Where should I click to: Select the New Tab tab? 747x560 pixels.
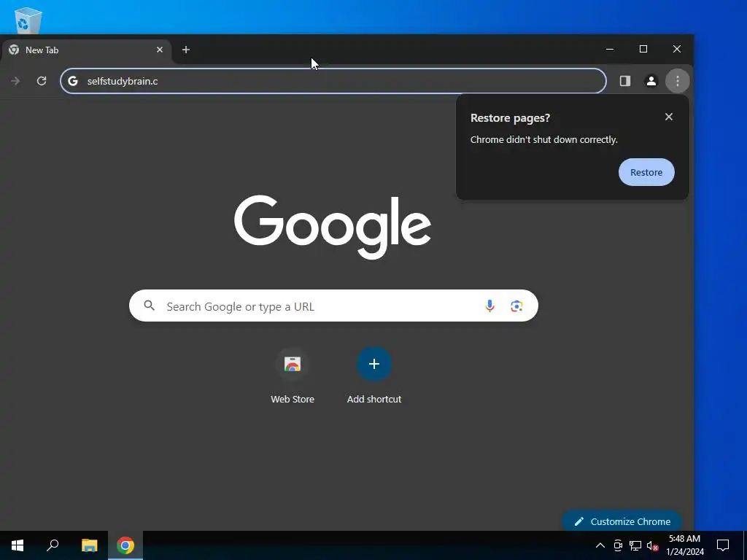point(86,50)
